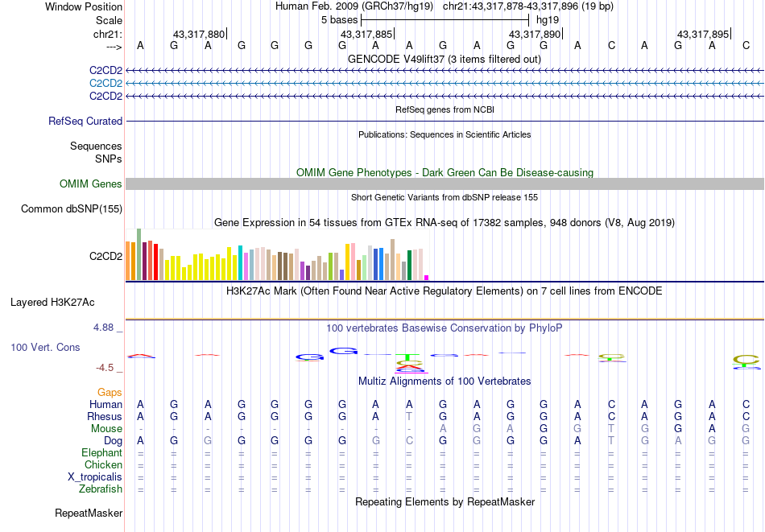Click the 5 bases scale bar
The height and width of the screenshot is (532, 765).
(445, 20)
